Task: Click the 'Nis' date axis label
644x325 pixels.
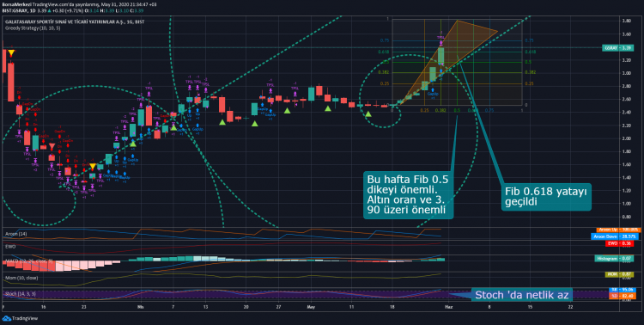Action: [x=141, y=307]
